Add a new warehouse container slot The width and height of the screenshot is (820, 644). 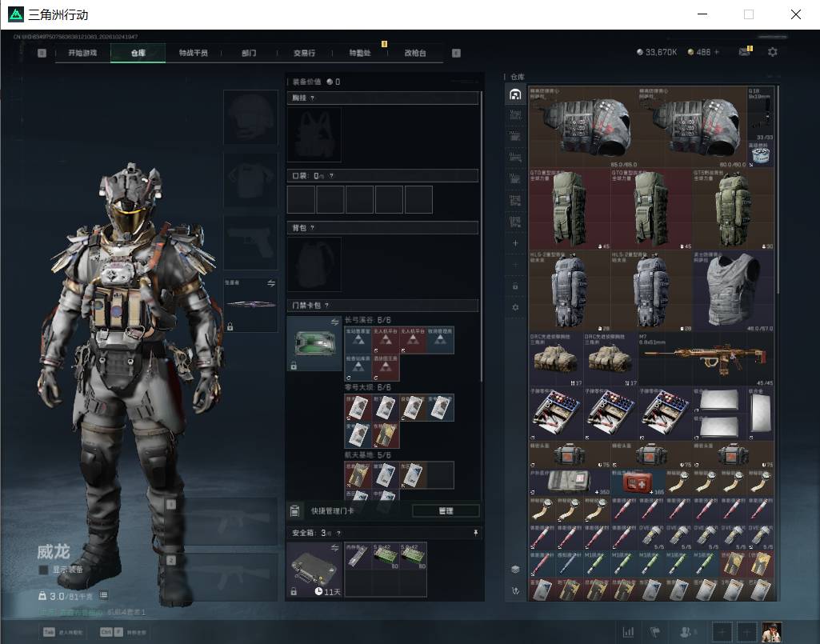(x=515, y=243)
